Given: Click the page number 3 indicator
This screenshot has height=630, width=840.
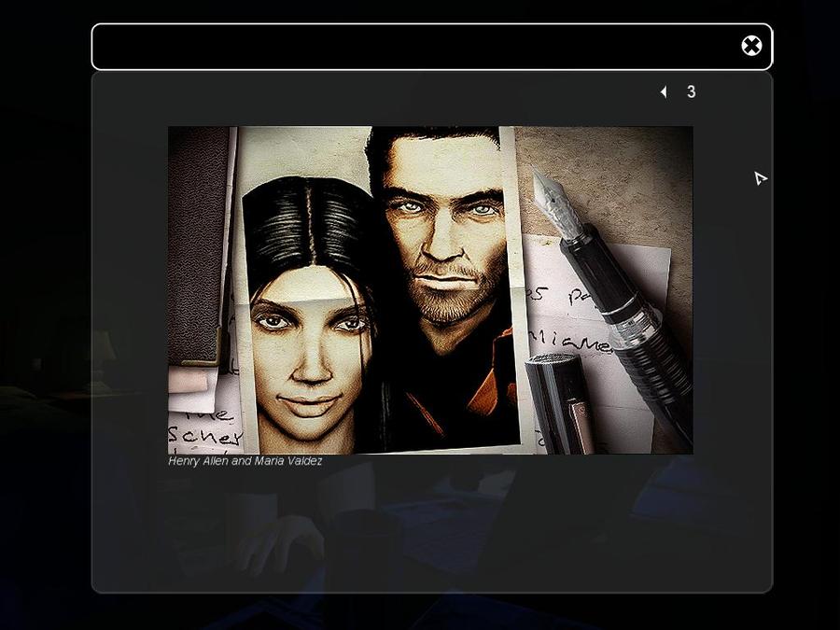Looking at the screenshot, I should pyautogui.click(x=691, y=91).
